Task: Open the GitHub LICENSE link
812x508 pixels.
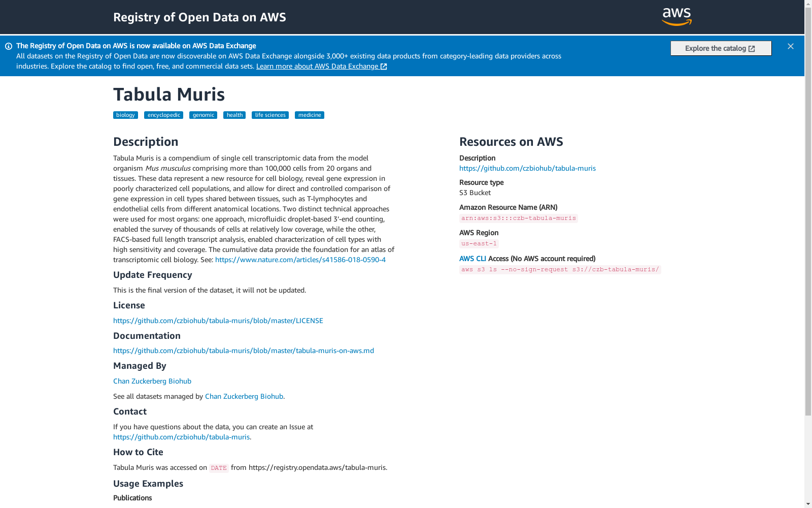Action: coord(218,321)
